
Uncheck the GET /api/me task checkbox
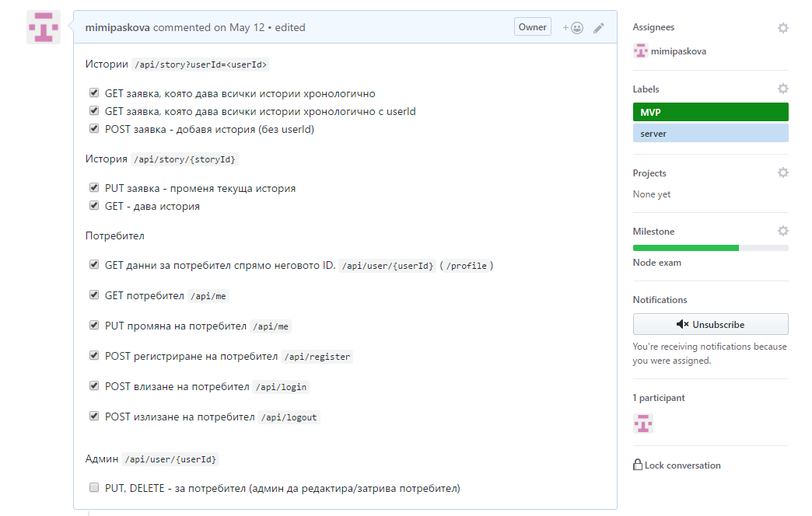coord(94,295)
